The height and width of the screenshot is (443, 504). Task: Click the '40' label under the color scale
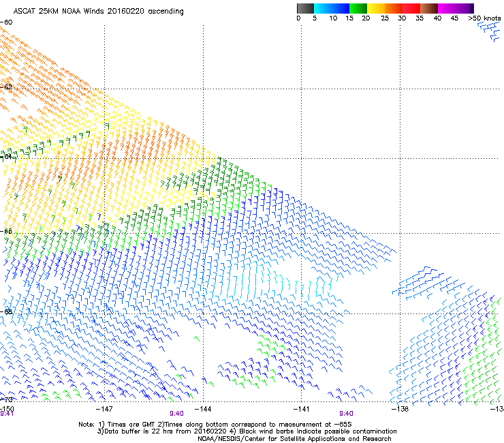(x=437, y=18)
